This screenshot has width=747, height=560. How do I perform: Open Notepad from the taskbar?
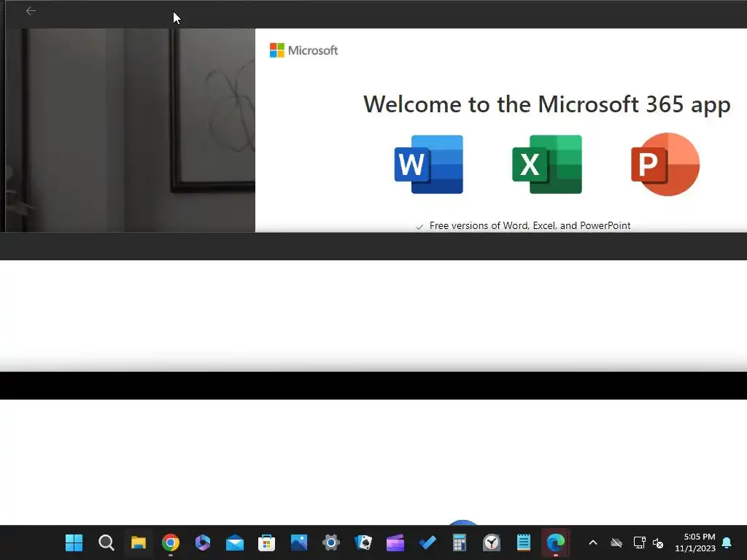[524, 542]
